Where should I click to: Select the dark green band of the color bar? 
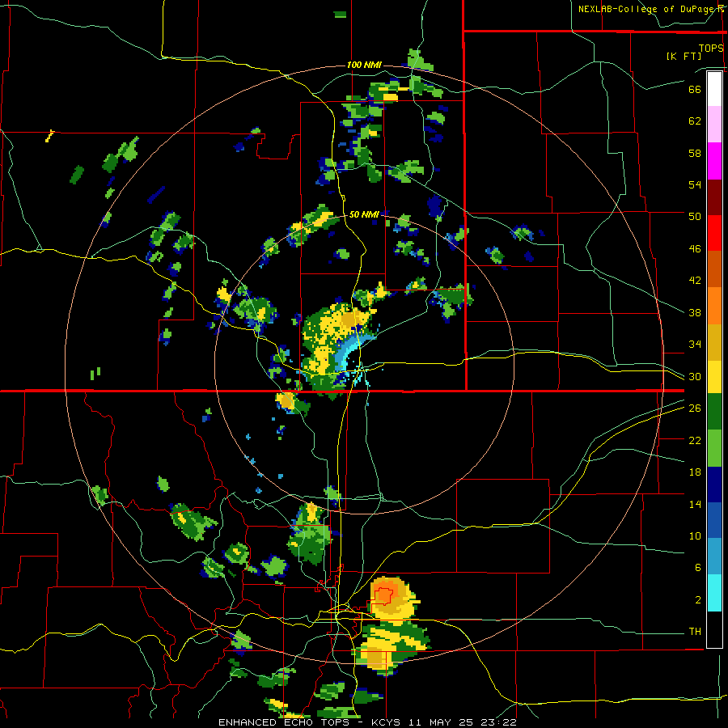pyautogui.click(x=714, y=412)
